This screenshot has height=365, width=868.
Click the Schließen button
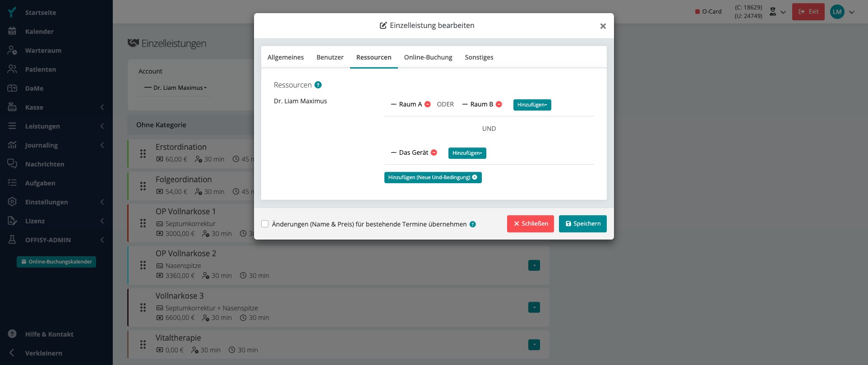[530, 224]
